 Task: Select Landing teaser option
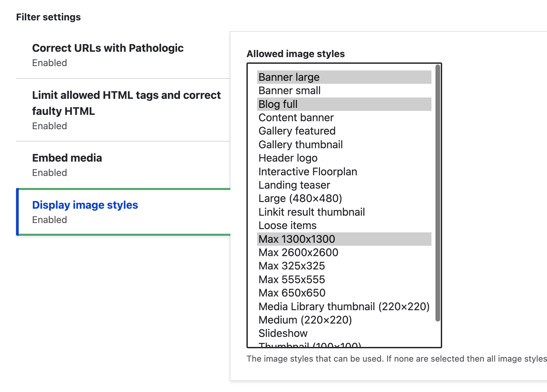(x=294, y=185)
